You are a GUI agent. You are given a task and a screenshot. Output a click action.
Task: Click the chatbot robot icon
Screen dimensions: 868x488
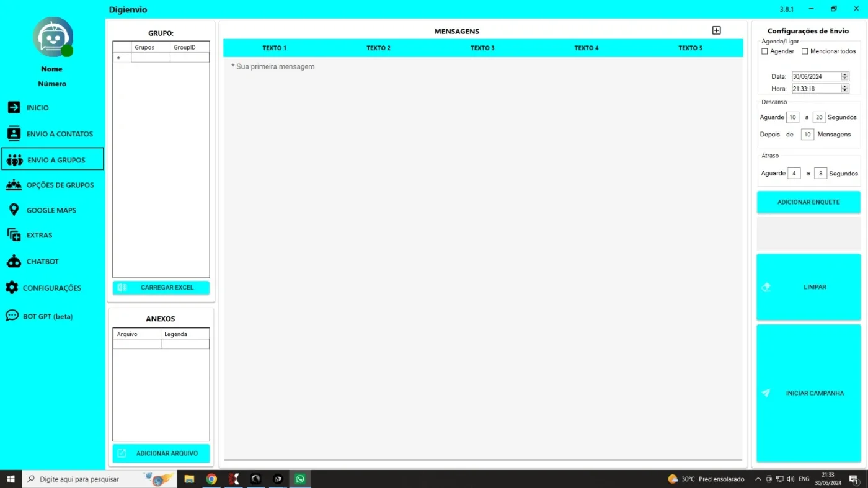point(14,261)
